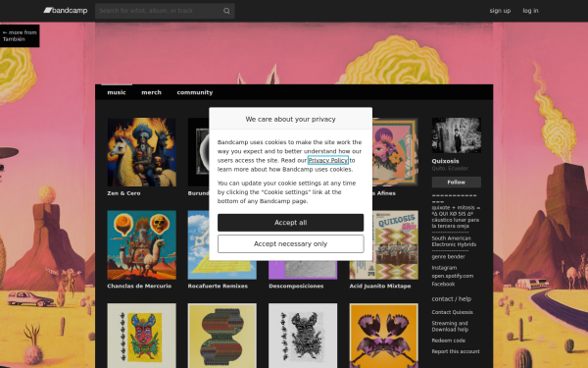This screenshot has width=588, height=368.
Task: Click the Redeem code link
Action: 448,341
